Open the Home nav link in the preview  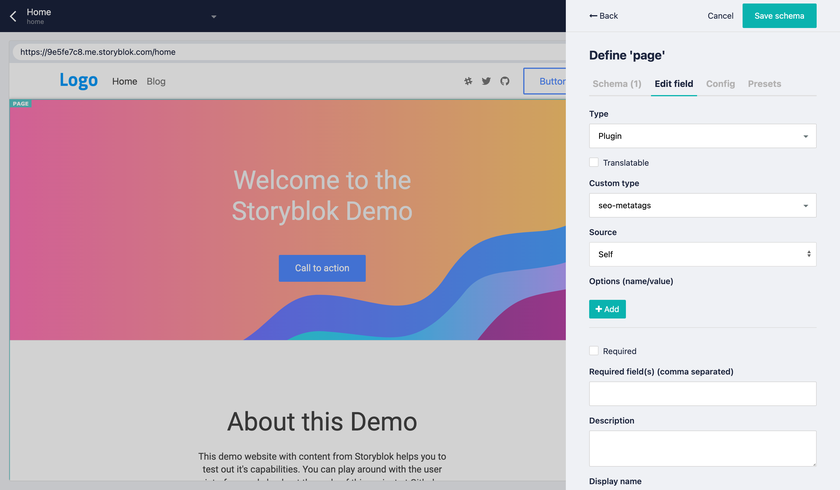[124, 81]
